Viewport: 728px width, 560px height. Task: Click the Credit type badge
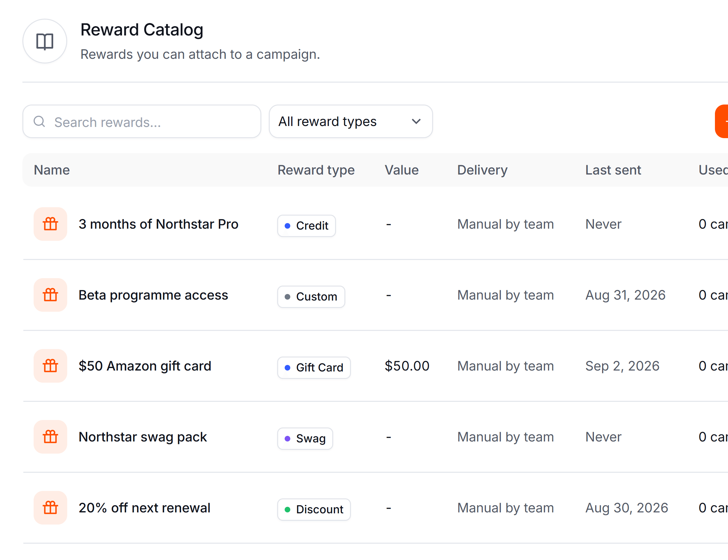(x=307, y=226)
